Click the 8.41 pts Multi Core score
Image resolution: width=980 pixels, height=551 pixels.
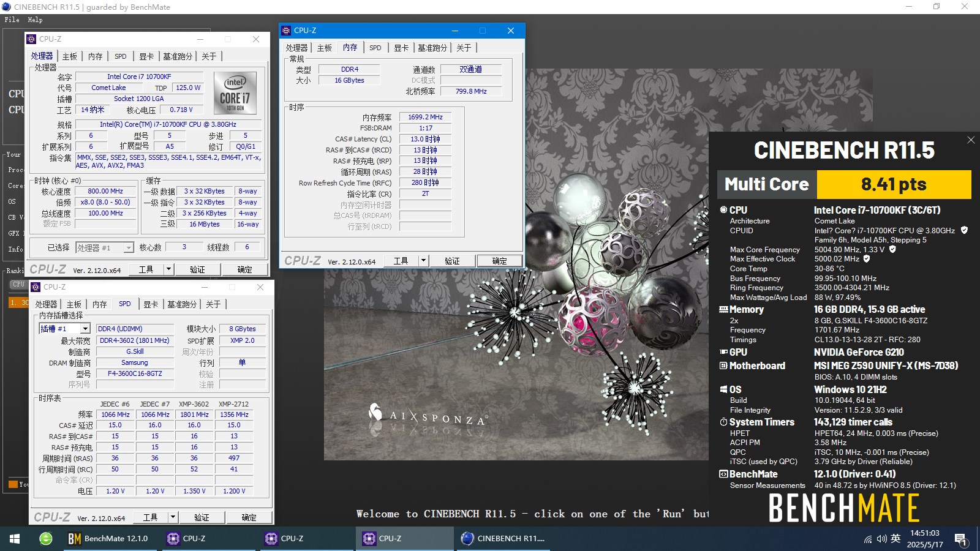[x=894, y=184]
